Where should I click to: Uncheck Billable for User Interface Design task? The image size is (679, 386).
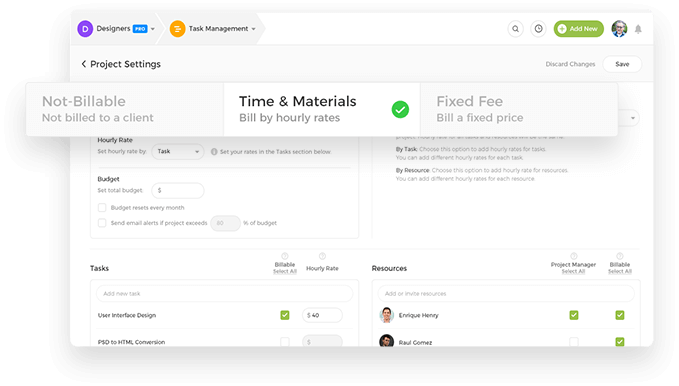click(x=285, y=315)
